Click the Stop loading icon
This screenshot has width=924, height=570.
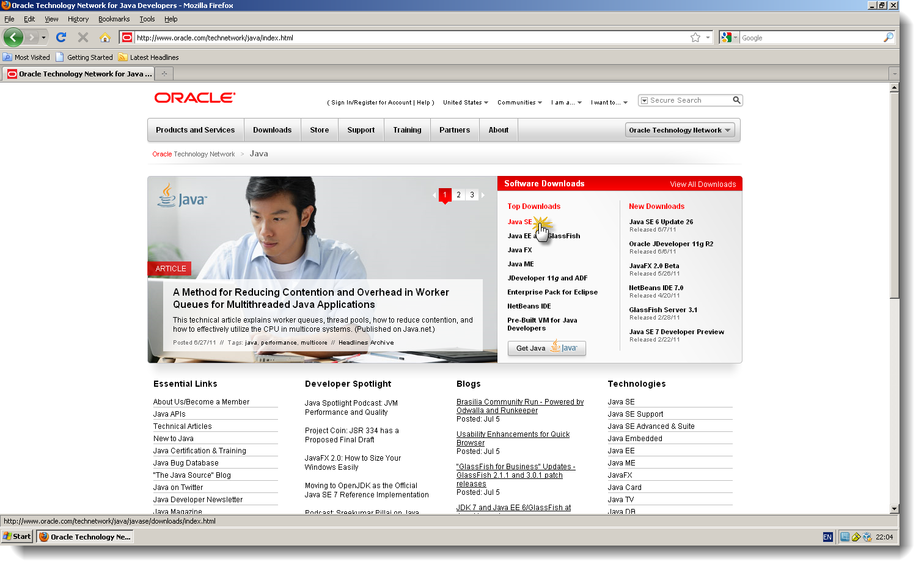click(x=82, y=37)
